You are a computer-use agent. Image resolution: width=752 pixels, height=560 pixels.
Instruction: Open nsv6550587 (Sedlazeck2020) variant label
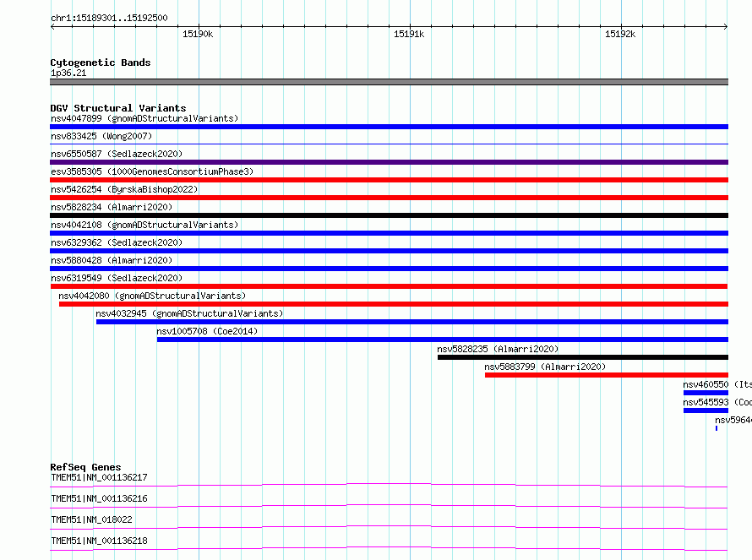[117, 154]
